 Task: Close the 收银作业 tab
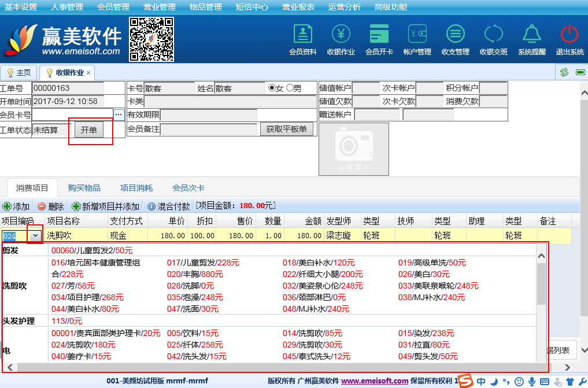pos(88,73)
